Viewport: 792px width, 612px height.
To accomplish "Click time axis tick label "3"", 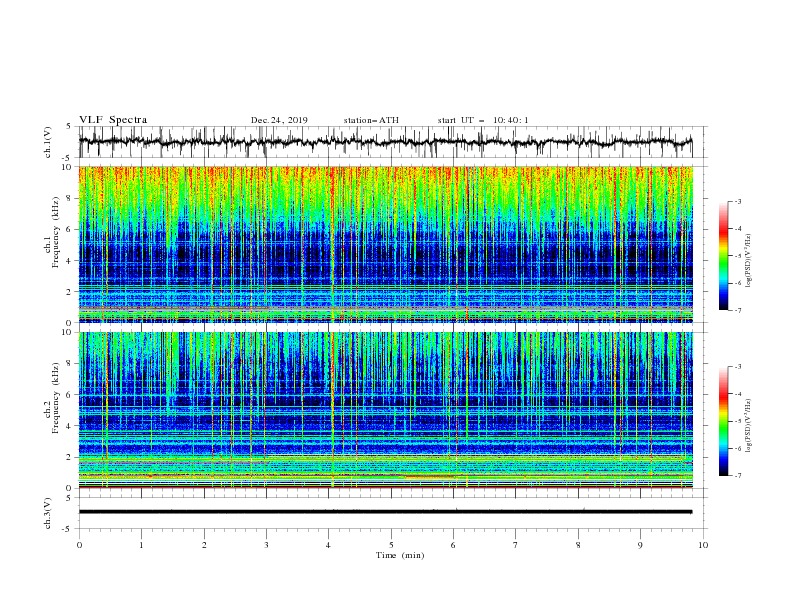I will point(266,545).
